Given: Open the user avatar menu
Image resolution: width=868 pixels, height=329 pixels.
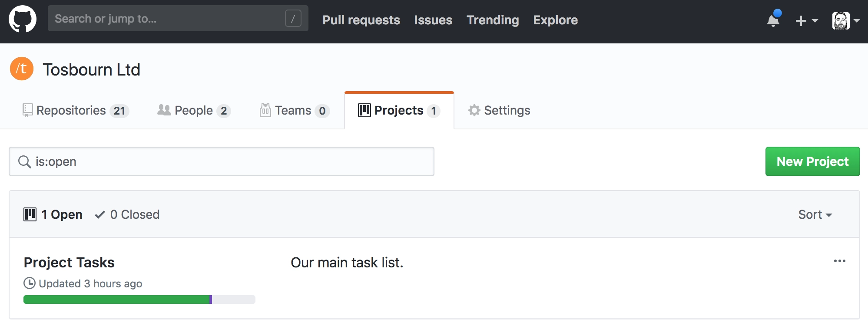Looking at the screenshot, I should 845,20.
